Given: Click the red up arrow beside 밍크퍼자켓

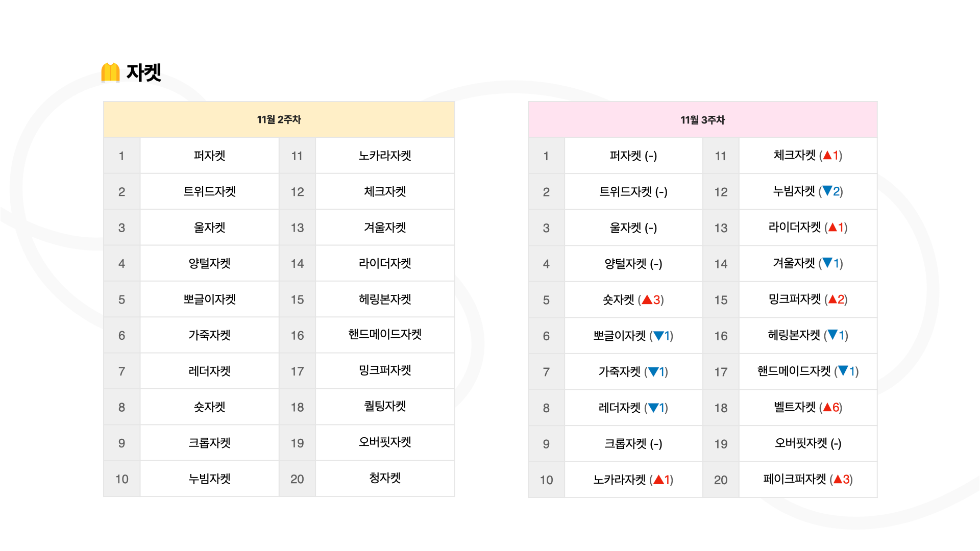Looking at the screenshot, I should [x=832, y=299].
